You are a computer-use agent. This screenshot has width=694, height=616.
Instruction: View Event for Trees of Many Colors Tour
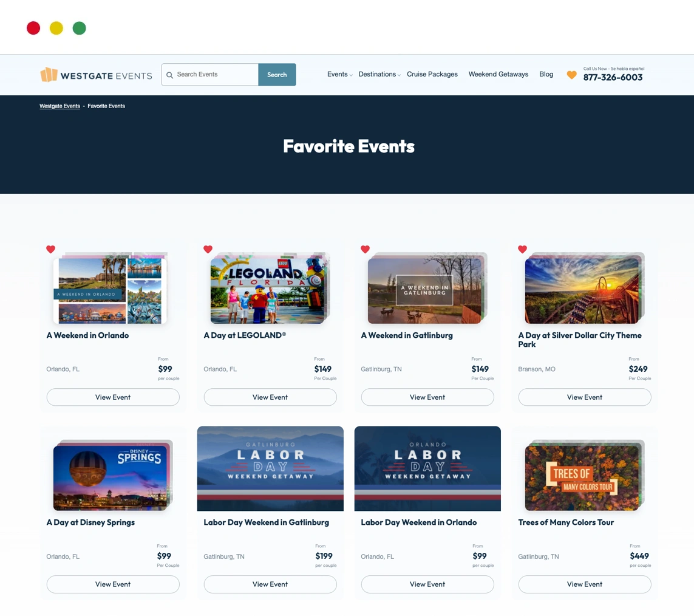(585, 584)
